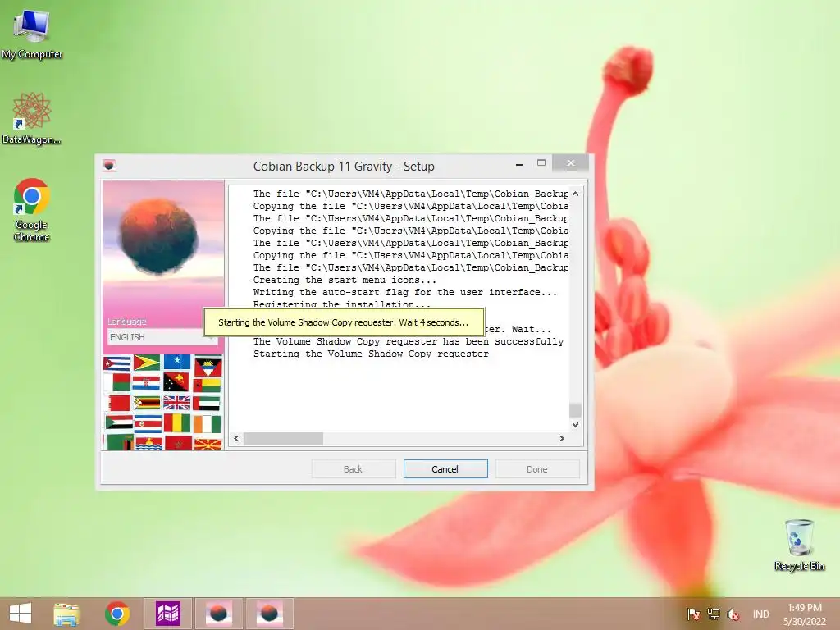Click the horizontal scrollbar thumb in the log
The height and width of the screenshot is (630, 840).
tap(283, 438)
